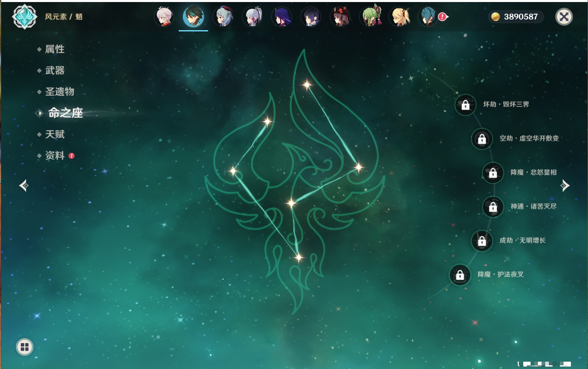Click the Mora amount 3890587
This screenshot has height=369, width=588.
tap(521, 17)
